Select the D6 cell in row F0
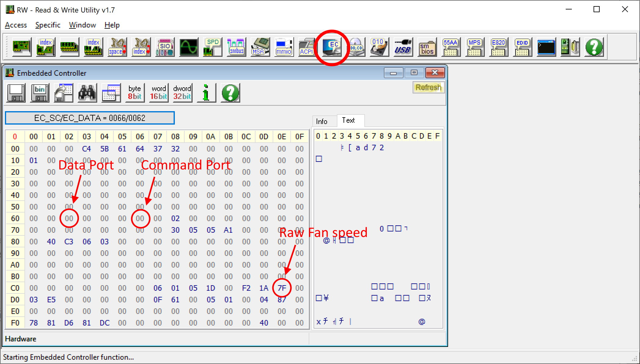The image size is (640, 364). click(x=69, y=323)
